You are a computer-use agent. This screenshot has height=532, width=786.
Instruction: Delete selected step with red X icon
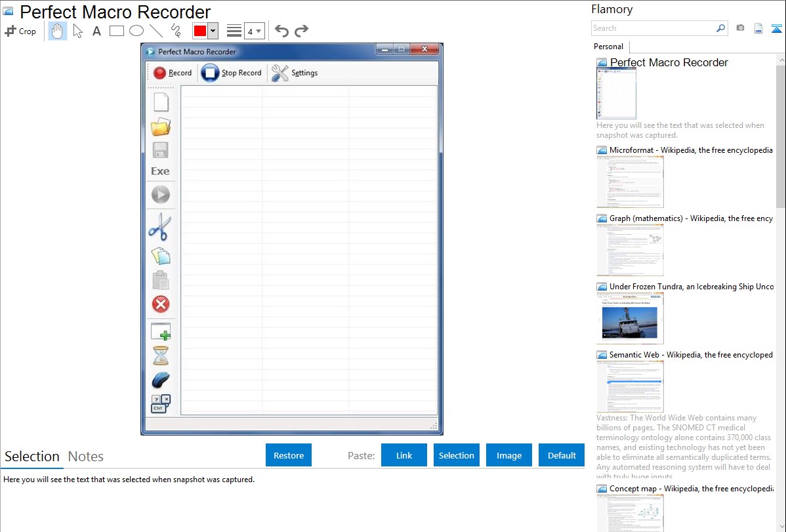coord(160,304)
